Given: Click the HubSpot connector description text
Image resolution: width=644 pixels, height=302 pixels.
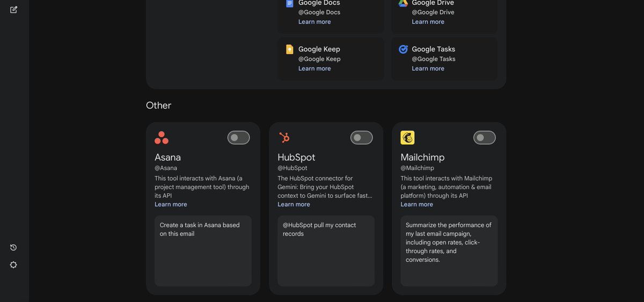Looking at the screenshot, I should [325, 187].
